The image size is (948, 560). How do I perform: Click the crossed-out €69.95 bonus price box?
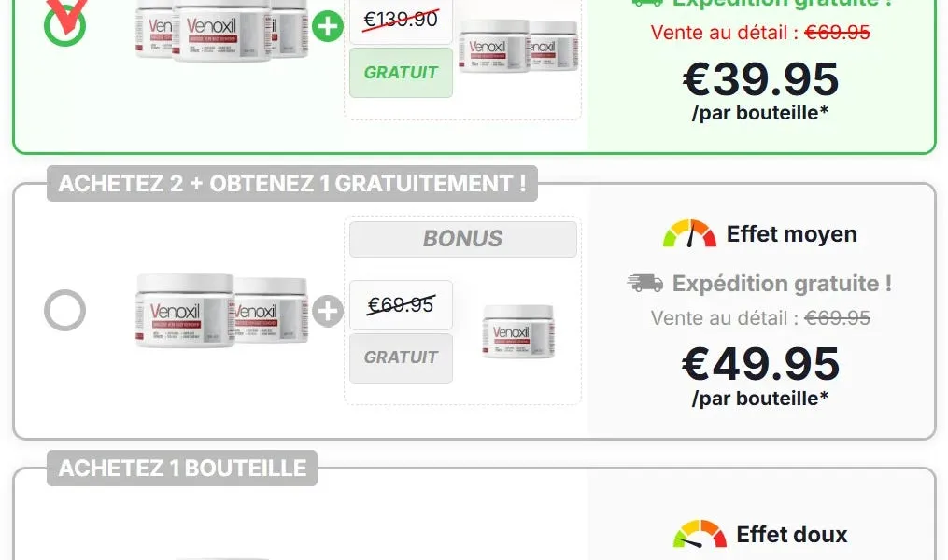[401, 304]
